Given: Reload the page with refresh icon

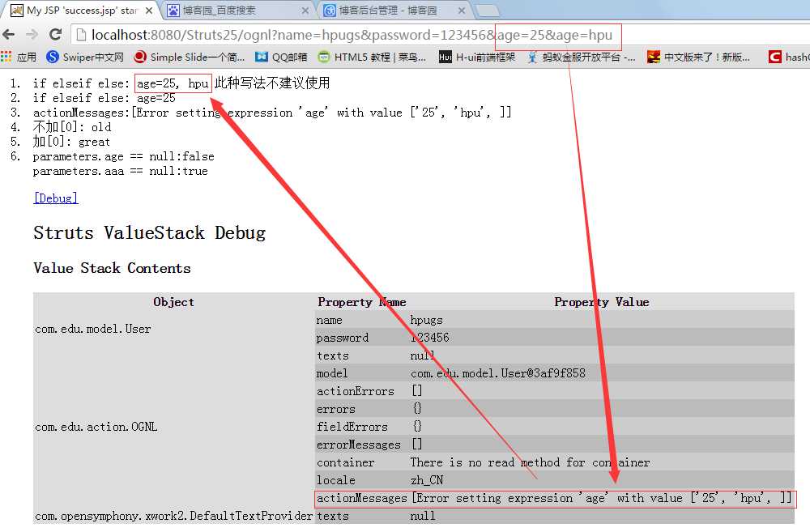Looking at the screenshot, I should tap(56, 35).
